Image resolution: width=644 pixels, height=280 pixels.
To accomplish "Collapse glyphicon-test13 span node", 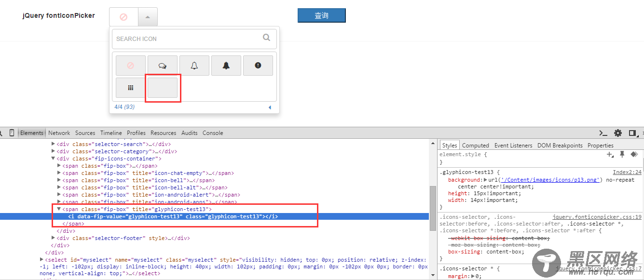I will coord(59,209).
